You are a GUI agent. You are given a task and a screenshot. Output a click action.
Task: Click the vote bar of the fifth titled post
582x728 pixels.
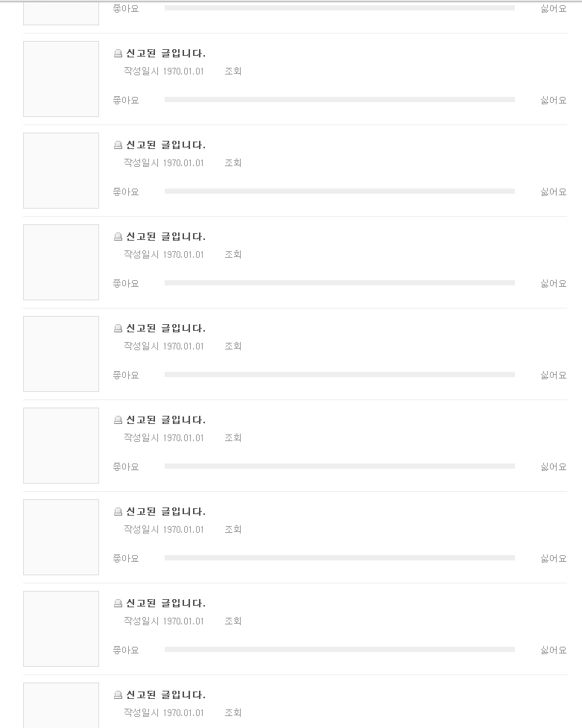tap(339, 466)
